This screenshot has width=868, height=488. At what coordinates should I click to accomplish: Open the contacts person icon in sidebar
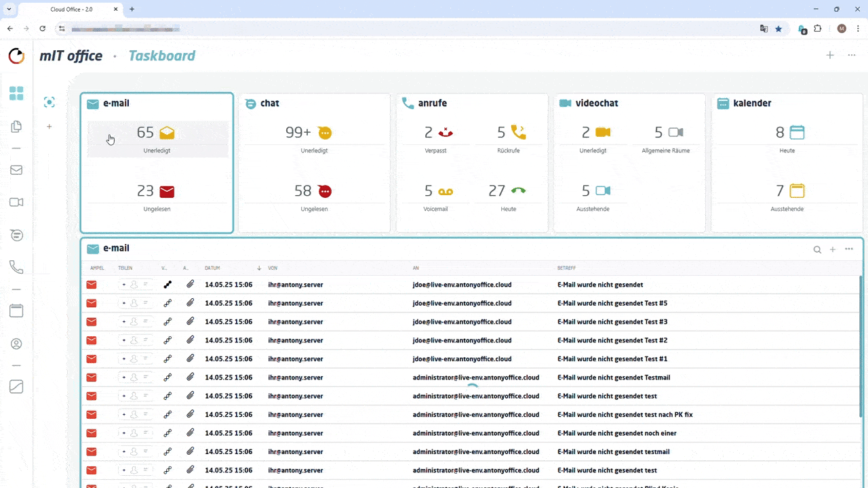tap(16, 344)
